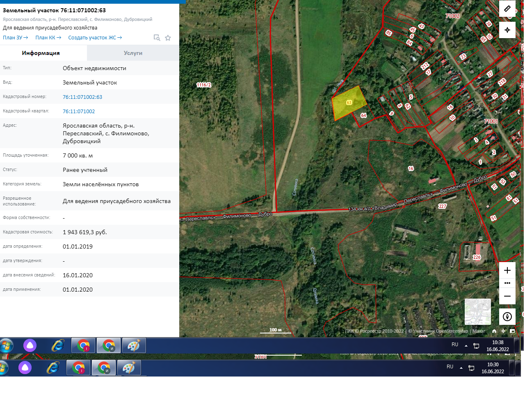
Task: Open the 10:30 taskbar clock
Action: tap(493, 368)
